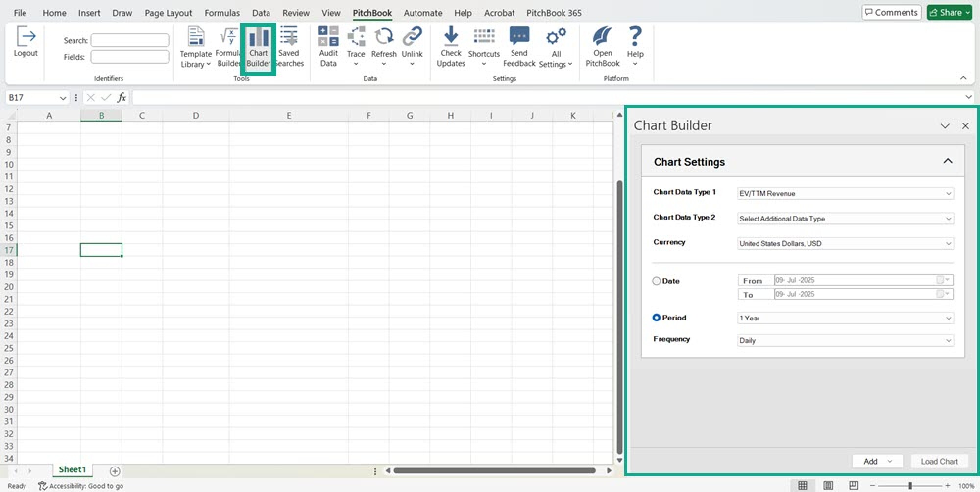The height and width of the screenshot is (492, 980).
Task: Click the insert function fx icon
Action: tap(122, 98)
